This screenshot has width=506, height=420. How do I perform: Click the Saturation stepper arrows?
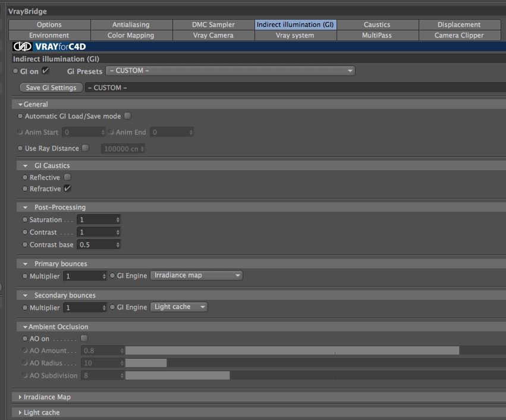click(118, 220)
